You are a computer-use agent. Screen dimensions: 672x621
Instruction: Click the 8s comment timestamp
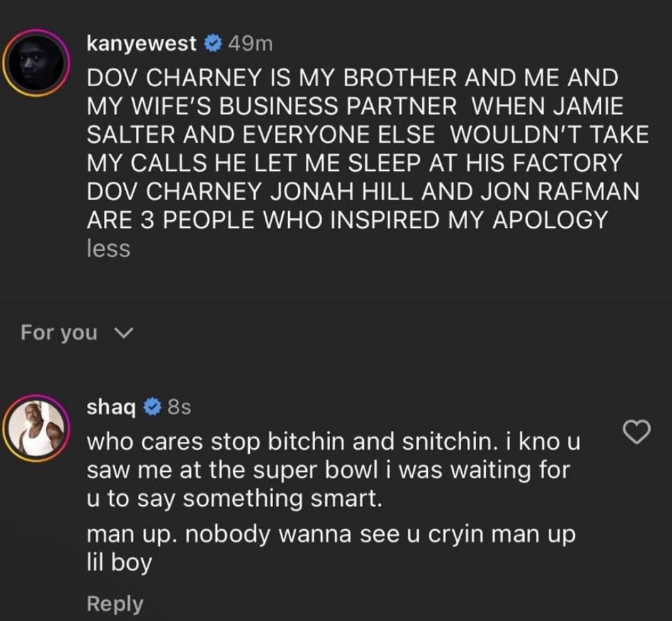coord(179,408)
